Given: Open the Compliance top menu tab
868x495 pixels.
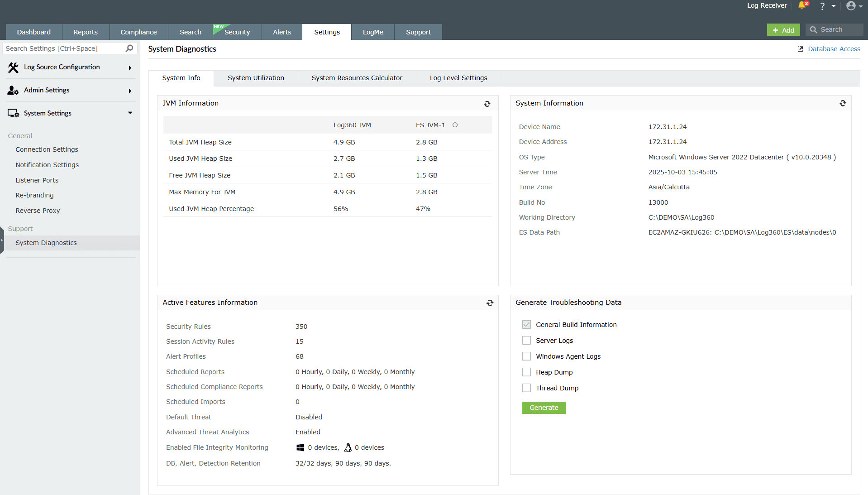Looking at the screenshot, I should point(138,32).
